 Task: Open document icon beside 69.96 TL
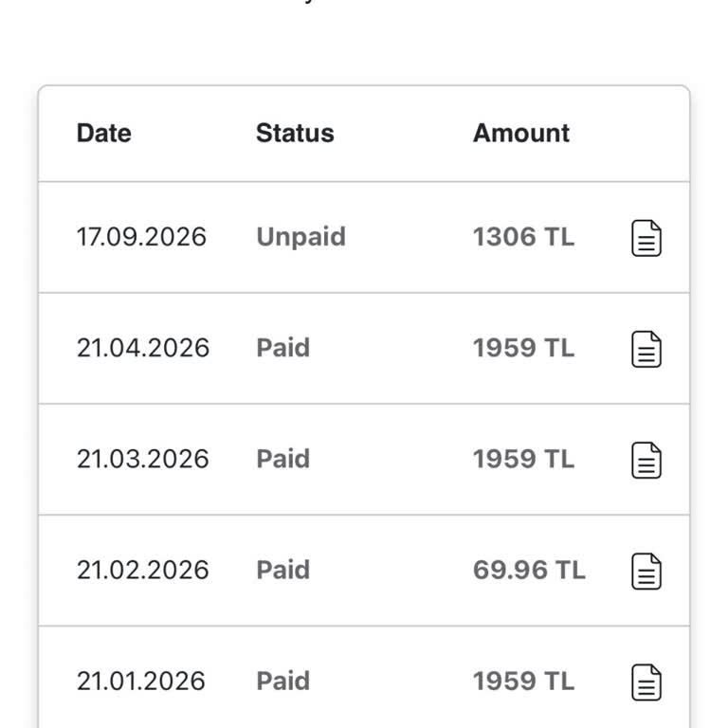coord(646,571)
